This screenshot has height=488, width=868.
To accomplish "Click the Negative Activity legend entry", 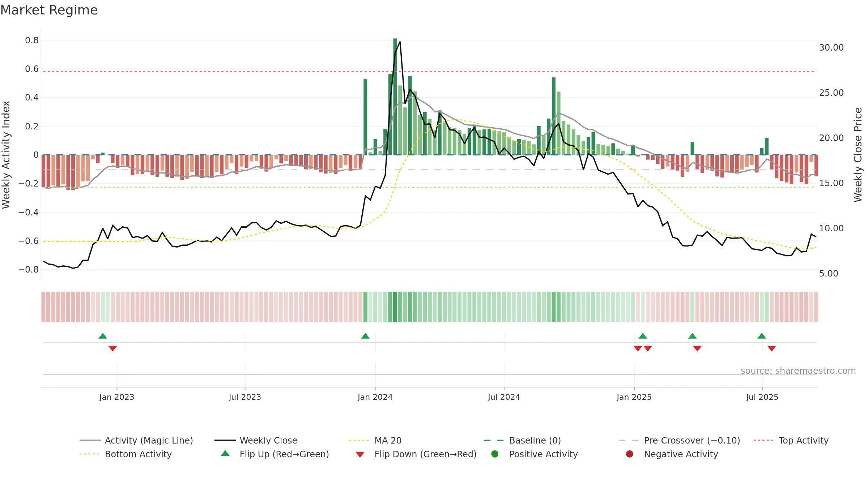I will (672, 454).
